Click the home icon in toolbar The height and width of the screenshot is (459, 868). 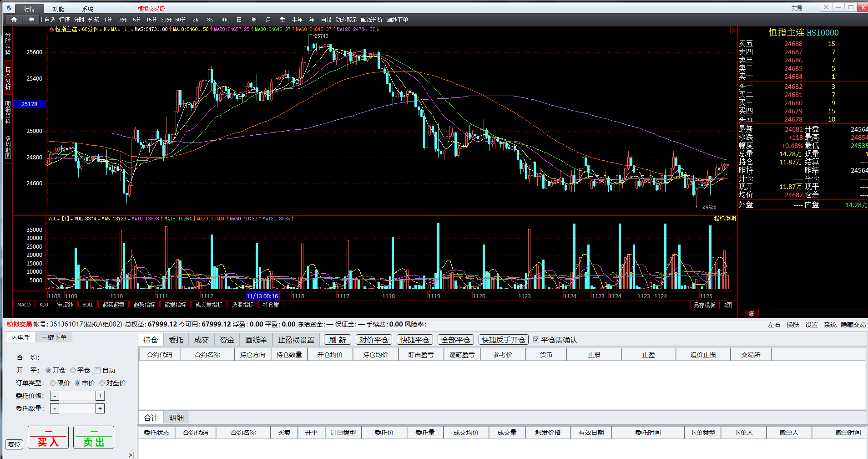14,19
